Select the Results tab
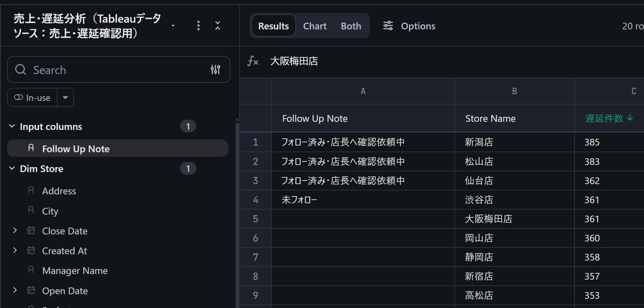644x308 pixels. click(274, 26)
